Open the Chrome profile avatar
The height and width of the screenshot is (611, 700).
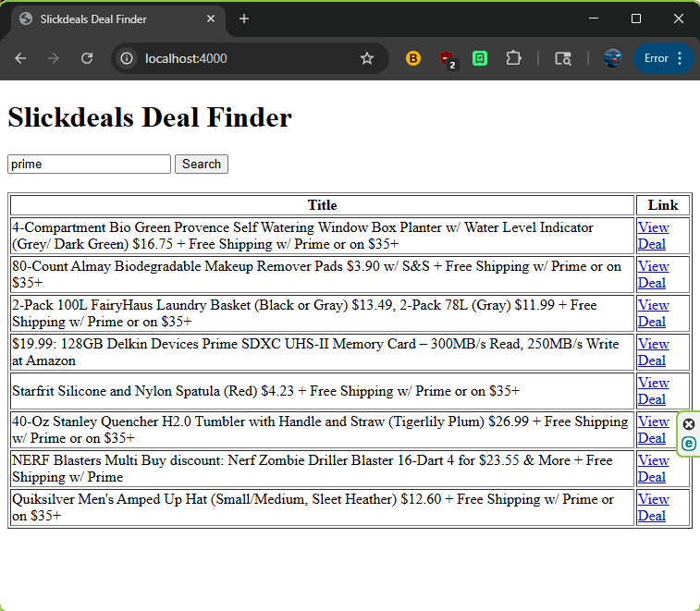coord(612,58)
